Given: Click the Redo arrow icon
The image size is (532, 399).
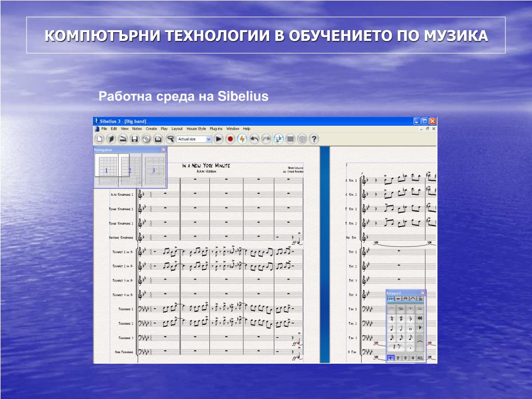Looking at the screenshot, I should [x=266, y=139].
